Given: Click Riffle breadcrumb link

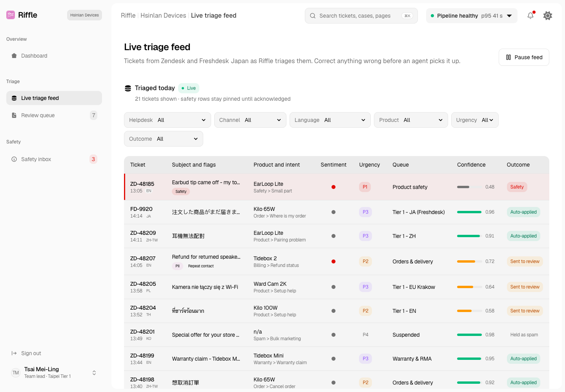Looking at the screenshot, I should [128, 16].
